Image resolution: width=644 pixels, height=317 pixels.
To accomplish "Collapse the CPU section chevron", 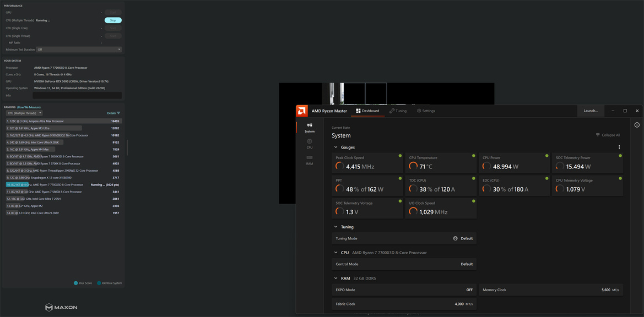I will [x=335, y=253].
